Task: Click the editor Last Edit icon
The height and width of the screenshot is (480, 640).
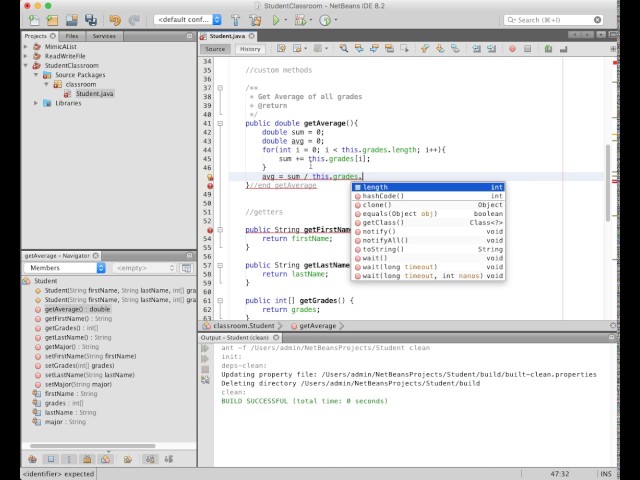Action: pyautogui.click(x=281, y=49)
